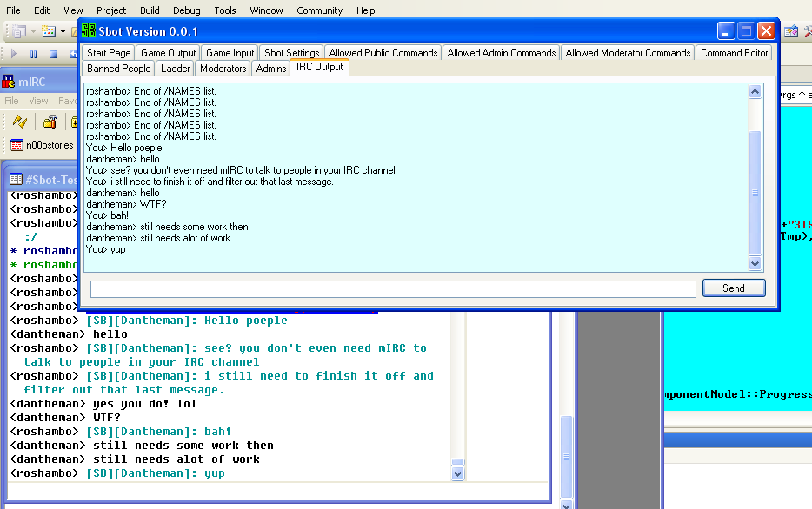This screenshot has width=812, height=509.
Task: Go to the Moderators tab
Action: (223, 69)
